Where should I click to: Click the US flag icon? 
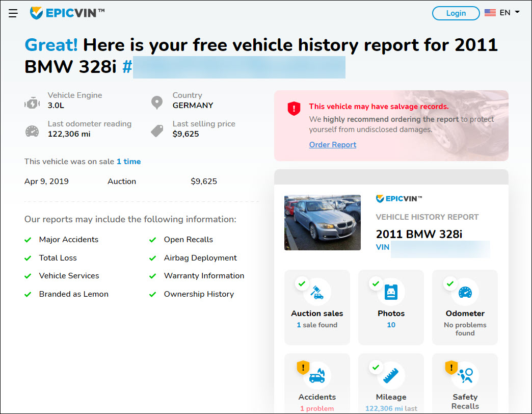[490, 13]
